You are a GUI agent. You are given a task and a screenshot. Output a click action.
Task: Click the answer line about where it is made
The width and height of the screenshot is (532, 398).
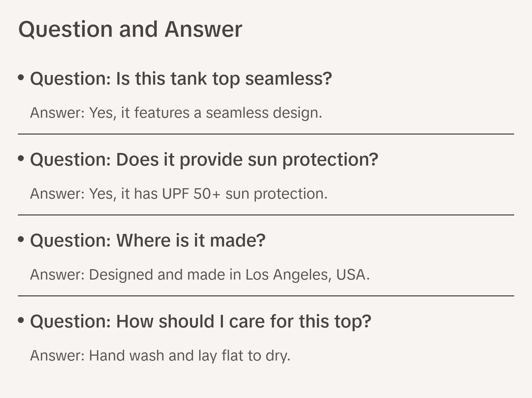(x=200, y=275)
